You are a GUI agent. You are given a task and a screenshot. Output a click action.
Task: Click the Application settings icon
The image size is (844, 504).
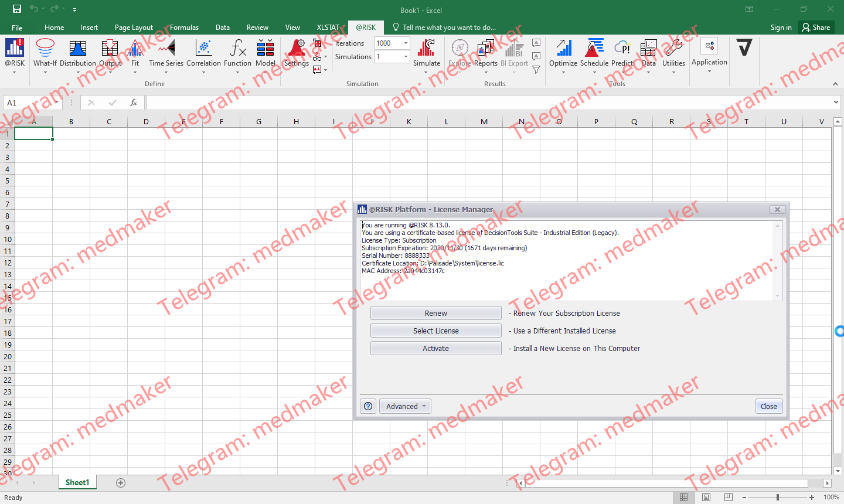point(709,46)
